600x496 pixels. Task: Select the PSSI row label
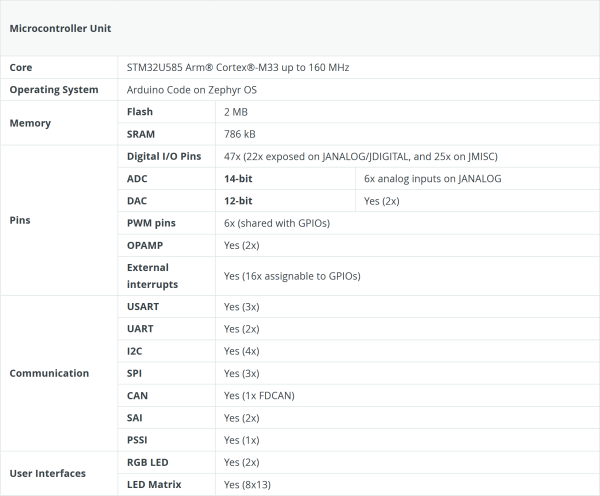click(139, 440)
